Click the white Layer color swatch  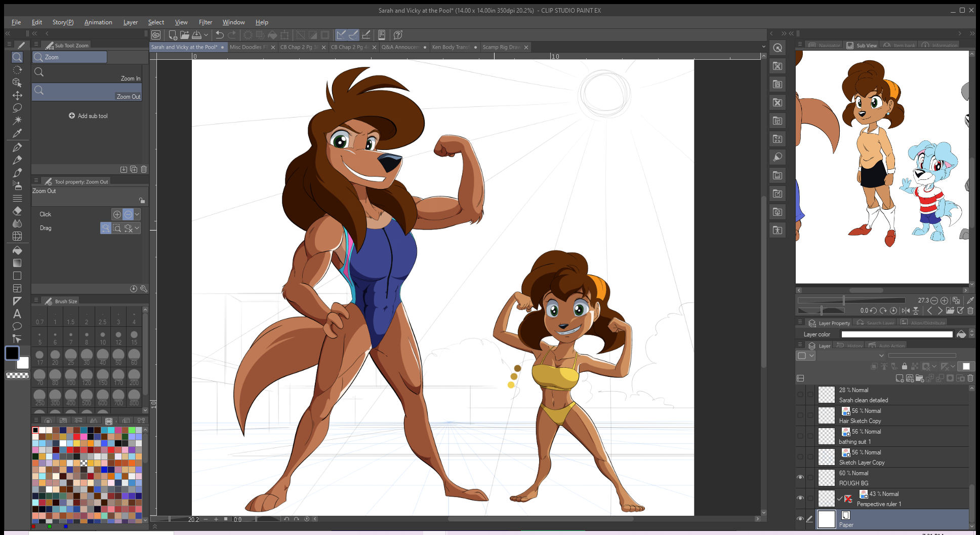[x=896, y=334]
